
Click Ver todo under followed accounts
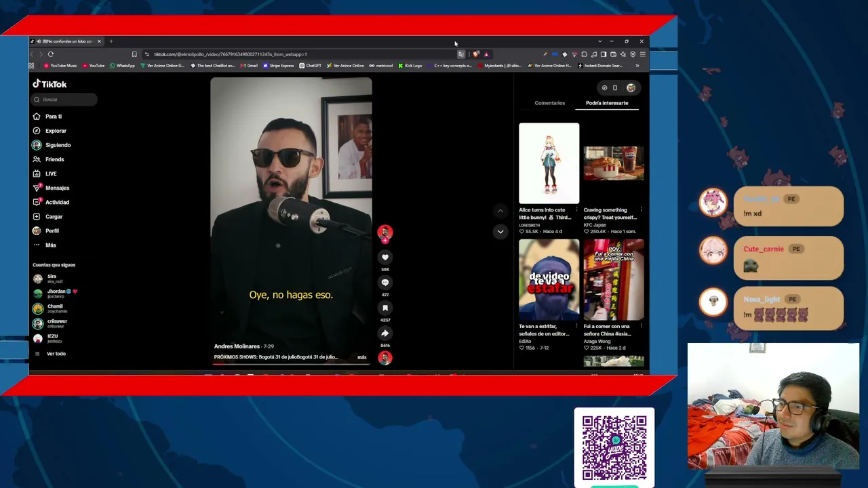pos(56,354)
